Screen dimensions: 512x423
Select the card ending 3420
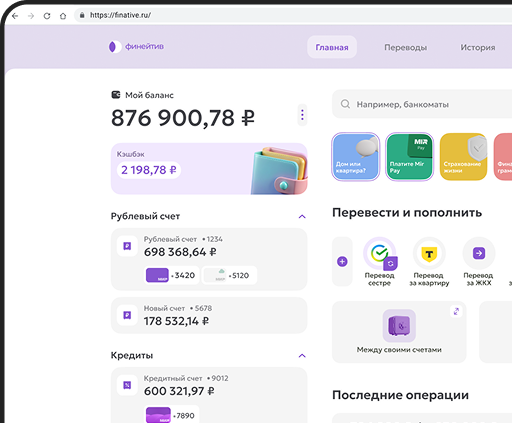pyautogui.click(x=171, y=275)
